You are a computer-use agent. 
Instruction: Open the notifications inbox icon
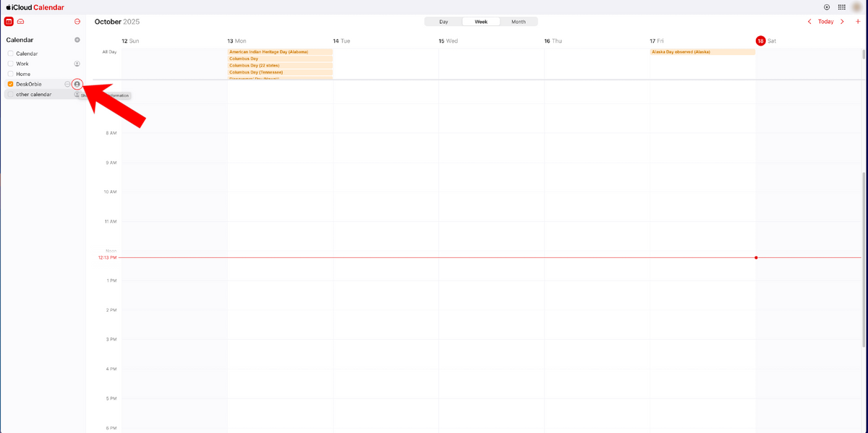pyautogui.click(x=21, y=22)
